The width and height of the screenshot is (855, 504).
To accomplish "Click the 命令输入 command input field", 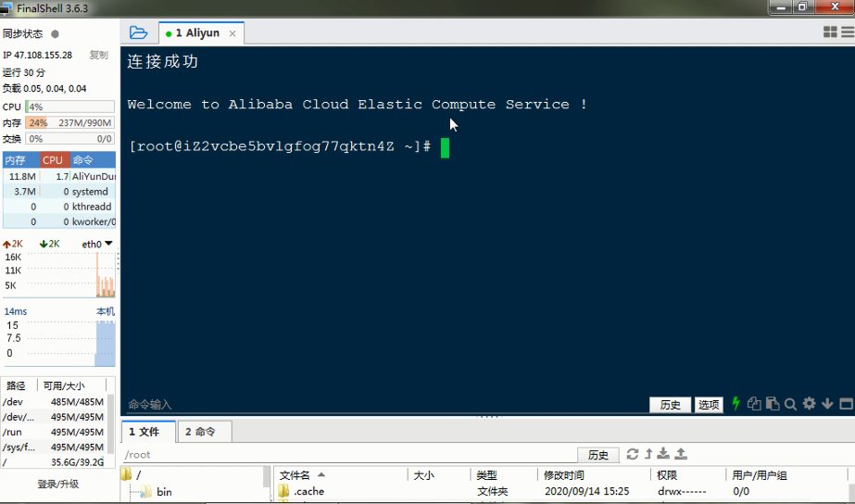I will pos(371,405).
